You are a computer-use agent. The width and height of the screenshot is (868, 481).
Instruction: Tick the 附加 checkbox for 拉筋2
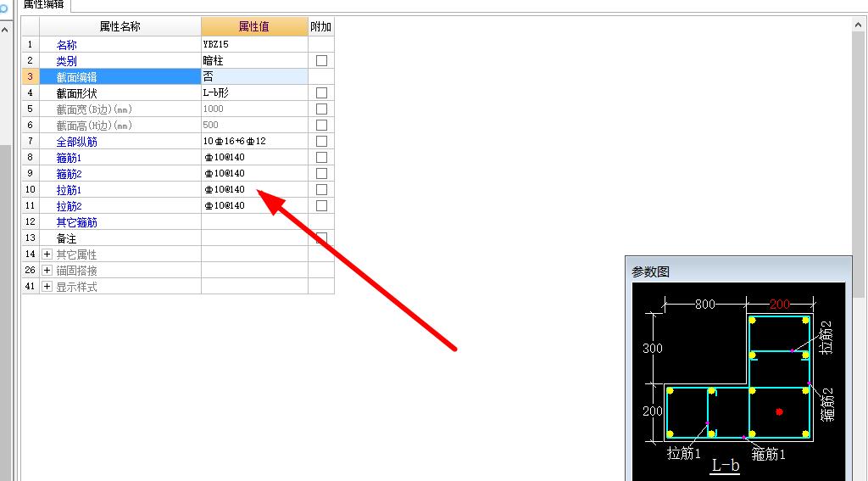(x=321, y=205)
